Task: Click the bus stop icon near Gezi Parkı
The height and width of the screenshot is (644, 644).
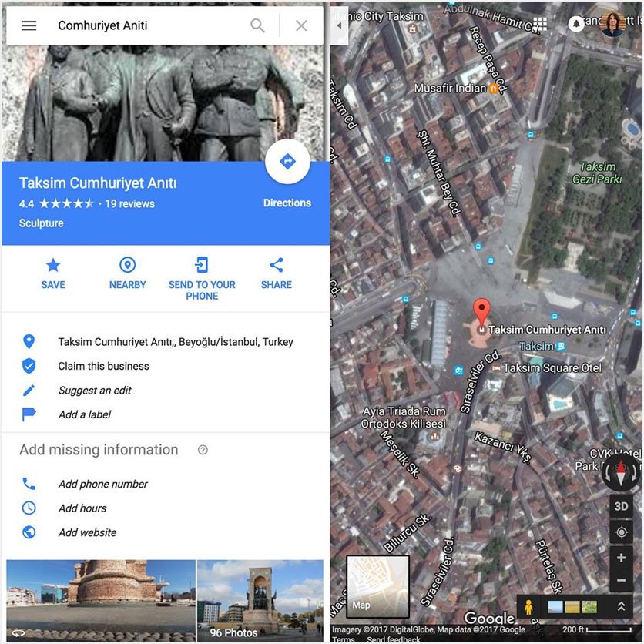Action: point(530,134)
